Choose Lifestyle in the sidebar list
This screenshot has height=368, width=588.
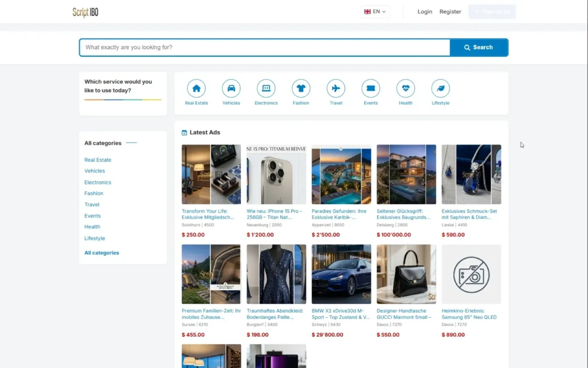tap(95, 238)
